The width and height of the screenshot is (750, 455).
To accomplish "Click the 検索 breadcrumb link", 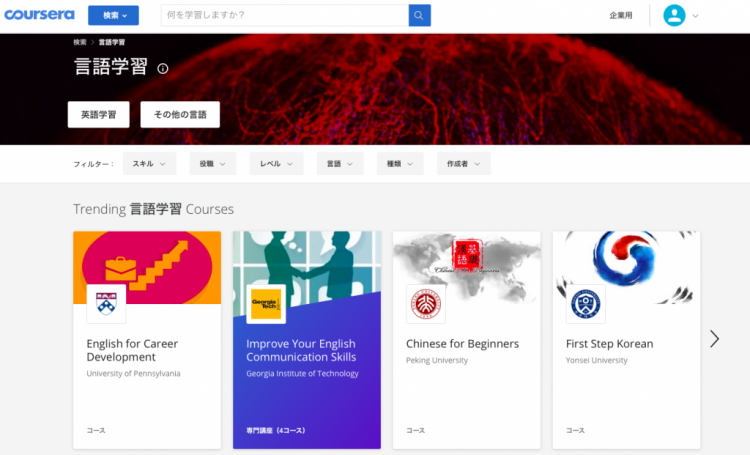I will coord(80,42).
